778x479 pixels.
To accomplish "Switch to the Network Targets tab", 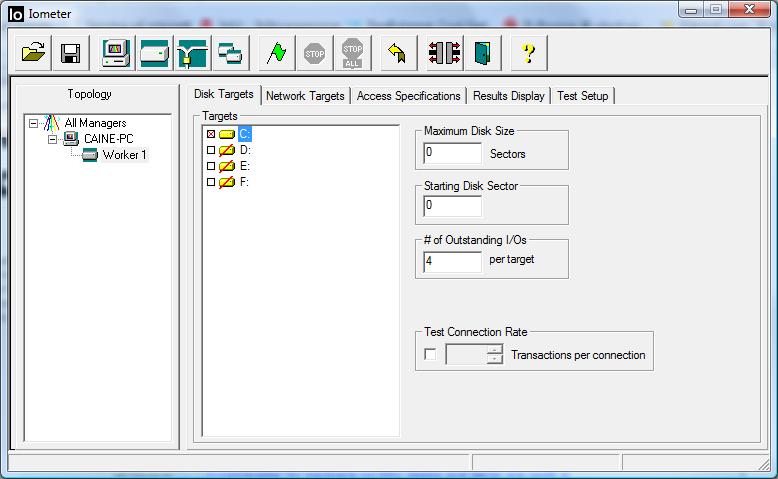I will coord(305,96).
